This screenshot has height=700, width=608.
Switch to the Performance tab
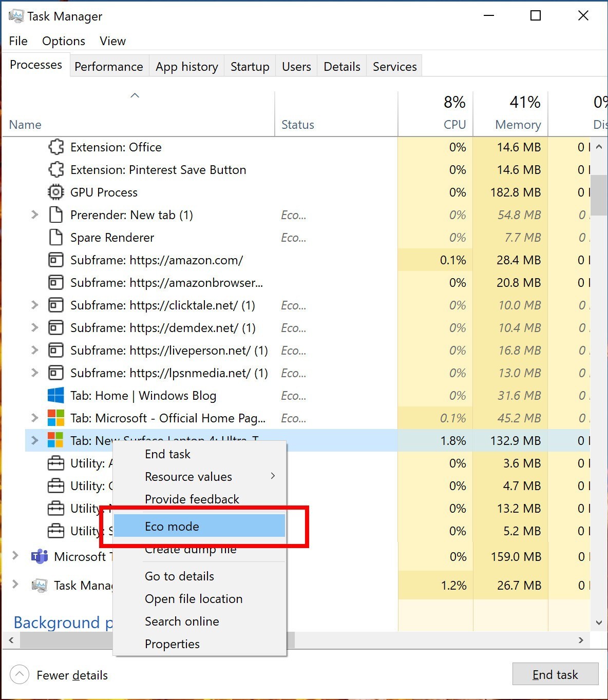[109, 67]
